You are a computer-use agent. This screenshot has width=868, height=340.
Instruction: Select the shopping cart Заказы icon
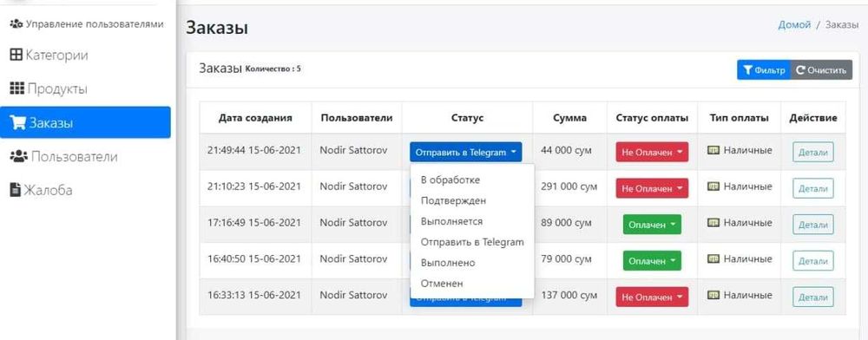[18, 122]
